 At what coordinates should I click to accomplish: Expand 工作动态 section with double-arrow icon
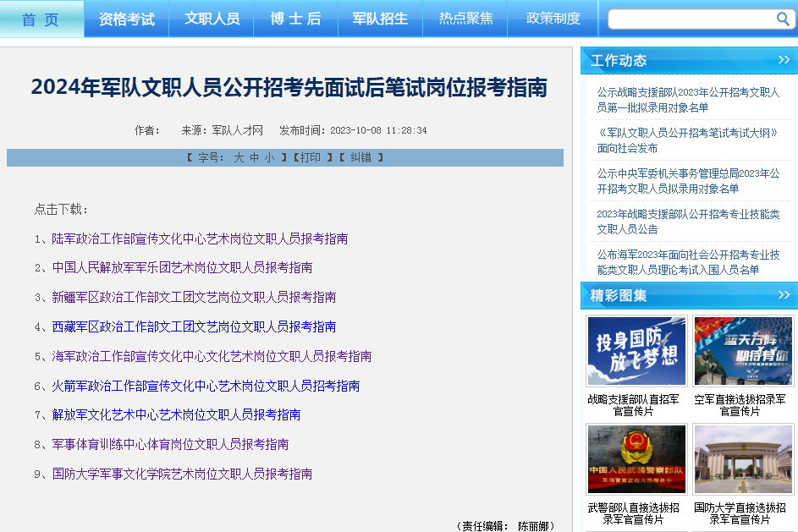(783, 60)
